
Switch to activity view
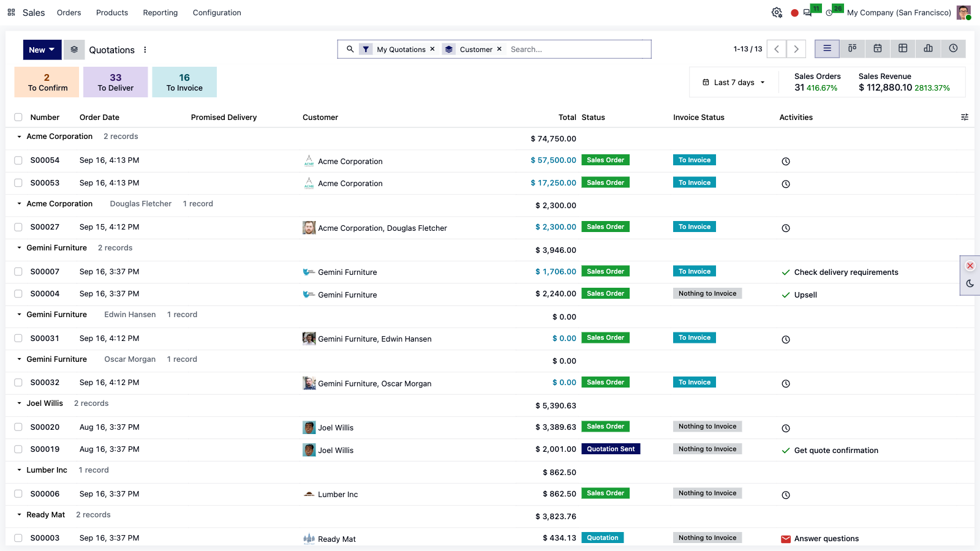point(953,48)
